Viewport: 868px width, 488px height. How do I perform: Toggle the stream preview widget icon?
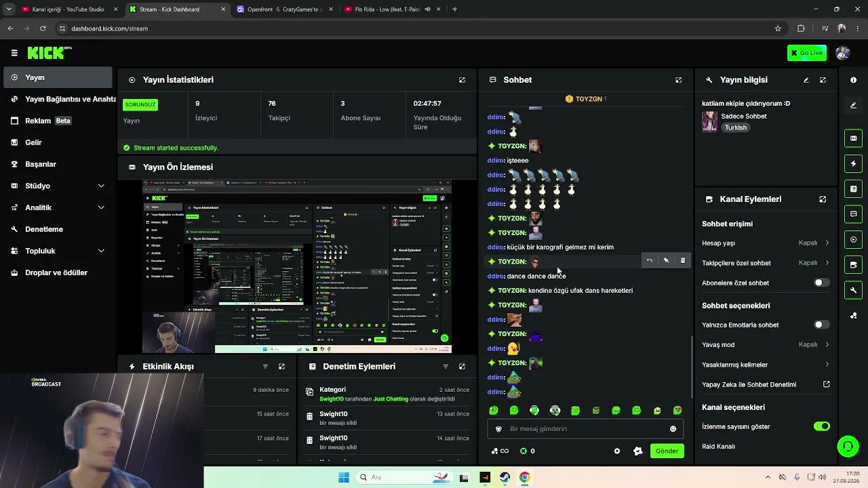(x=853, y=138)
